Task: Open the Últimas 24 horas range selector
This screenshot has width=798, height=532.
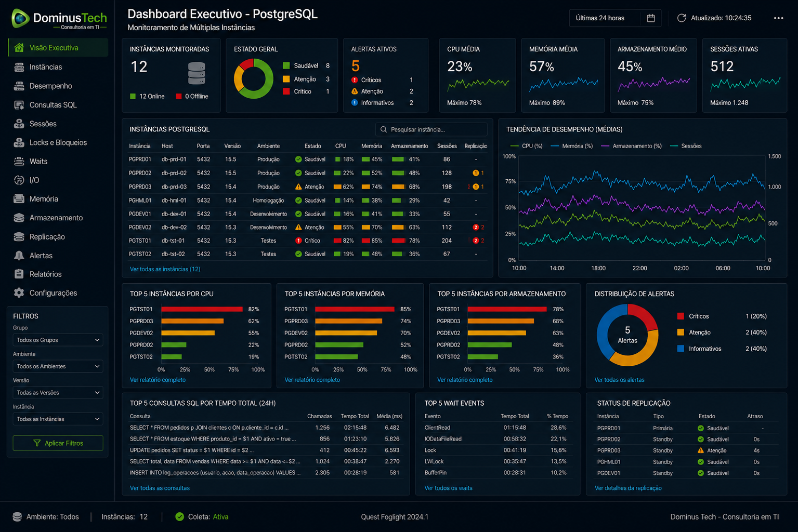Action: (615, 18)
